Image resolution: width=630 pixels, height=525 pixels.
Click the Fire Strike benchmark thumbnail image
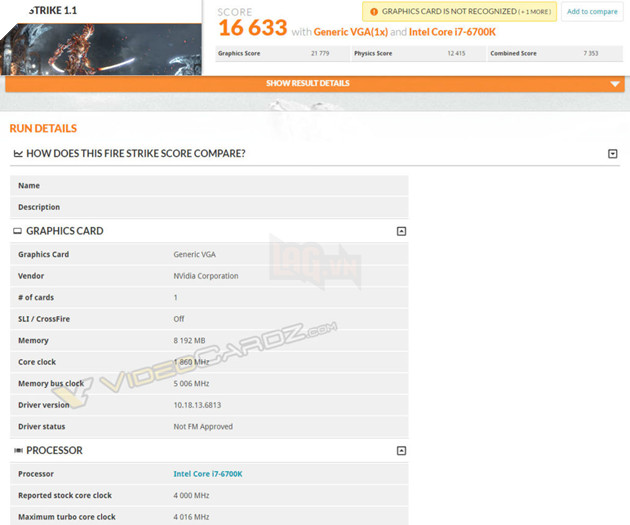click(101, 49)
